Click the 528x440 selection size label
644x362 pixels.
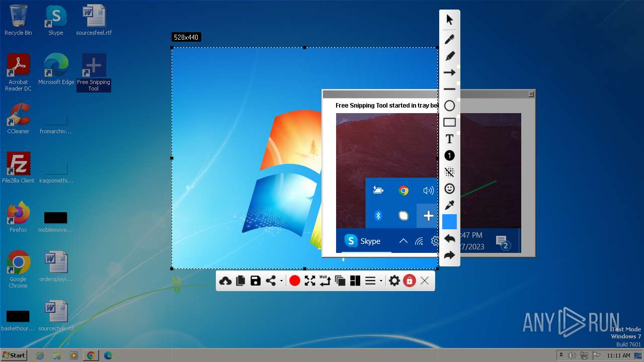coord(186,37)
